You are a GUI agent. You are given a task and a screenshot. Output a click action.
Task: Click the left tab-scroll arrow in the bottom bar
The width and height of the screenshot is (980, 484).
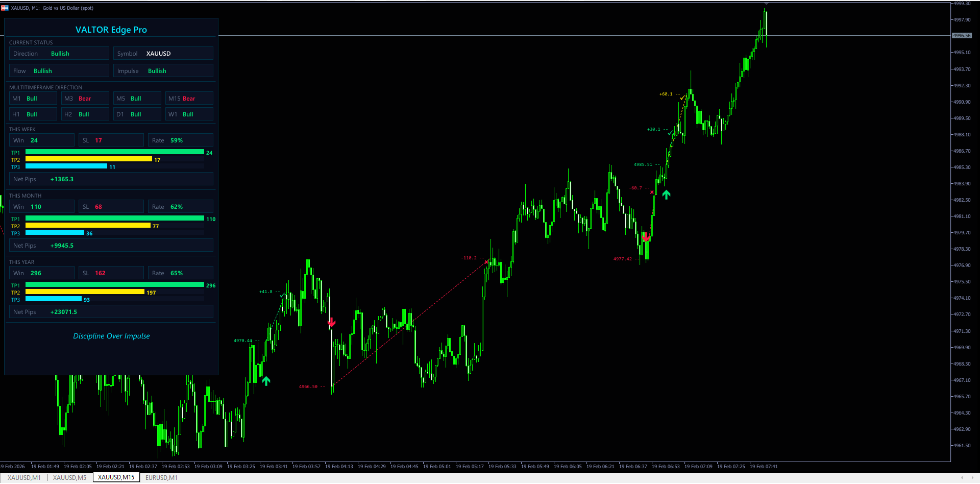coord(962,478)
